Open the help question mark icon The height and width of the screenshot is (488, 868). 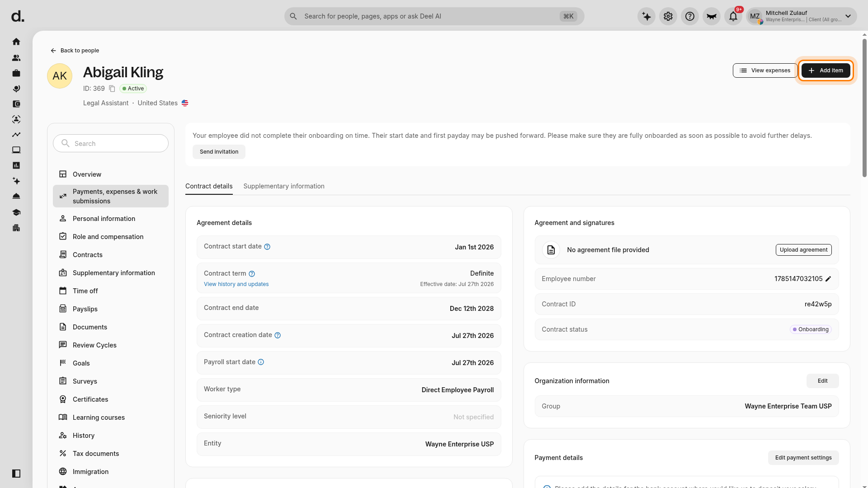pos(690,16)
